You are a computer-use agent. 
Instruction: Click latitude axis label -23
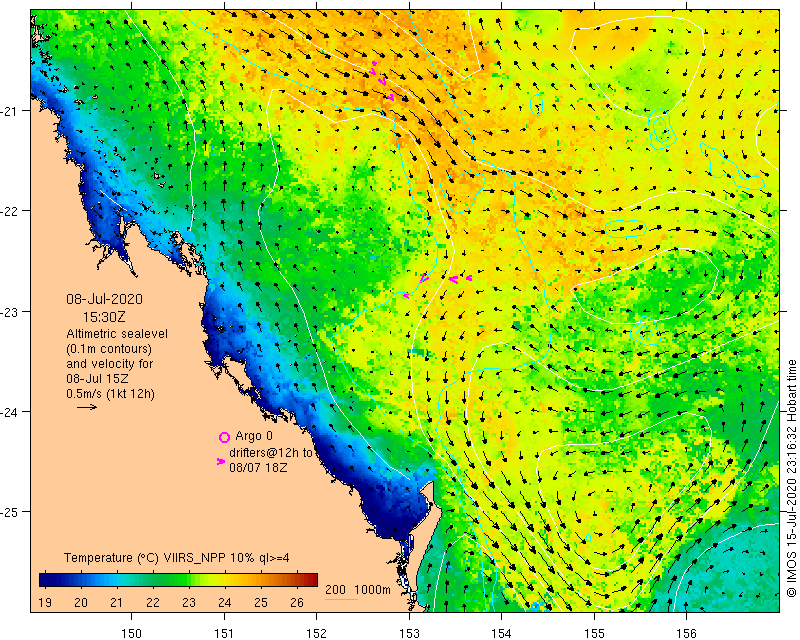click(8, 311)
